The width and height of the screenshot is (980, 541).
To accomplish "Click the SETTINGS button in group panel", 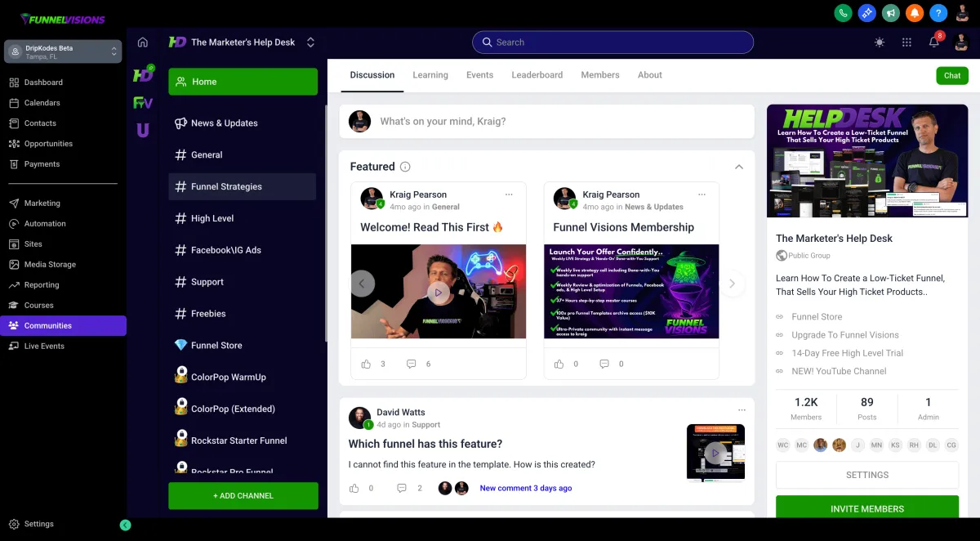I will [x=867, y=475].
